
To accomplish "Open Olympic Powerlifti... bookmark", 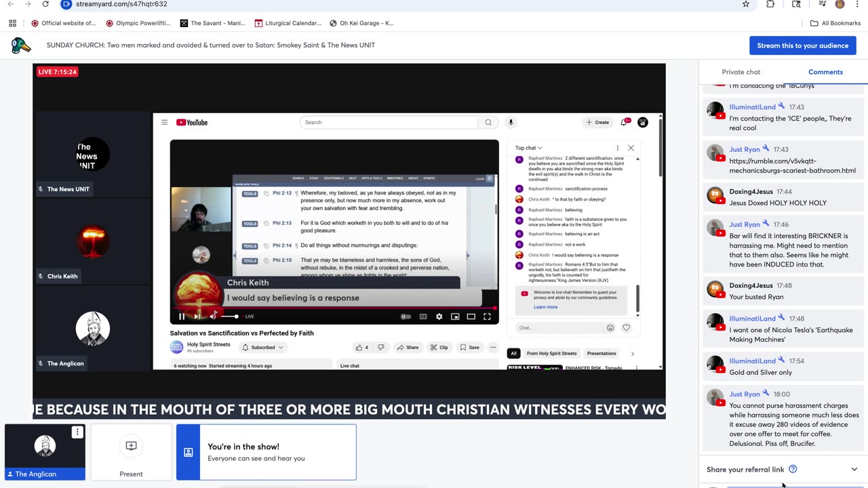I will click(x=138, y=23).
